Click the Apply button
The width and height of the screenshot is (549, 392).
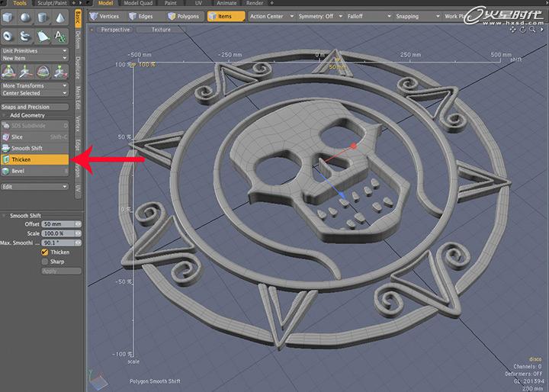(61, 272)
